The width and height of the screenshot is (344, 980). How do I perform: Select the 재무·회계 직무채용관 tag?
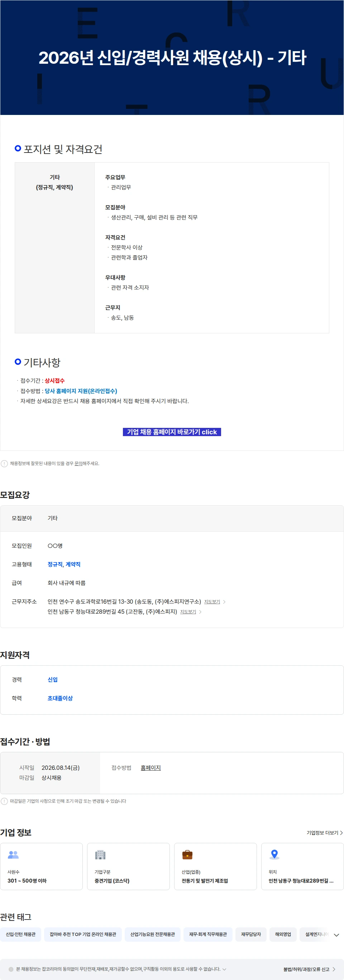coord(208,934)
